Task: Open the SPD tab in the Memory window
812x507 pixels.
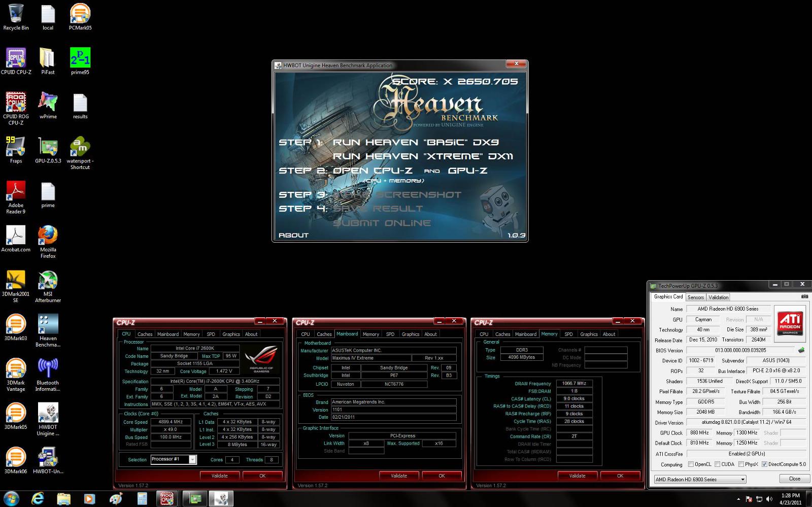Action: click(x=568, y=334)
